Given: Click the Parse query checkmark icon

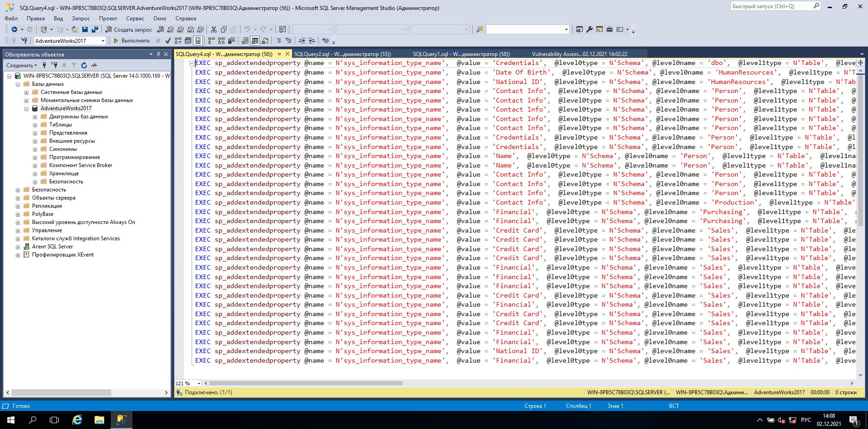Looking at the screenshot, I should coord(168,41).
